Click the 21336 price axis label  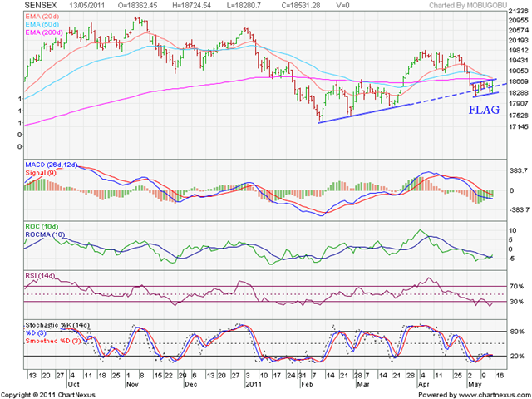click(x=518, y=12)
